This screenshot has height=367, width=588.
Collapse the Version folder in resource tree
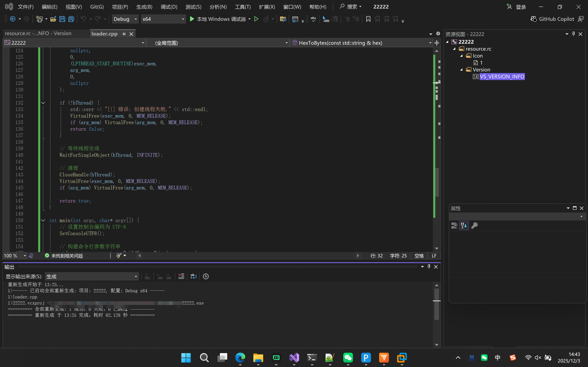tap(461, 70)
